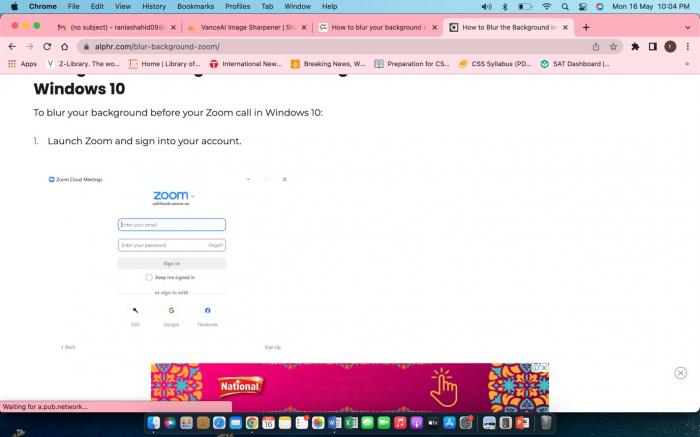Open the Z-Library bookmark

point(83,64)
